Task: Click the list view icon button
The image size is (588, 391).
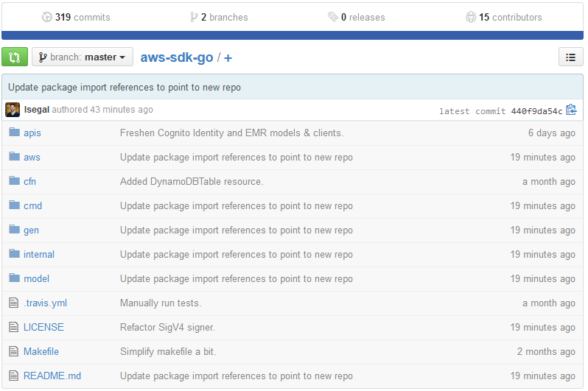Action: tap(570, 57)
